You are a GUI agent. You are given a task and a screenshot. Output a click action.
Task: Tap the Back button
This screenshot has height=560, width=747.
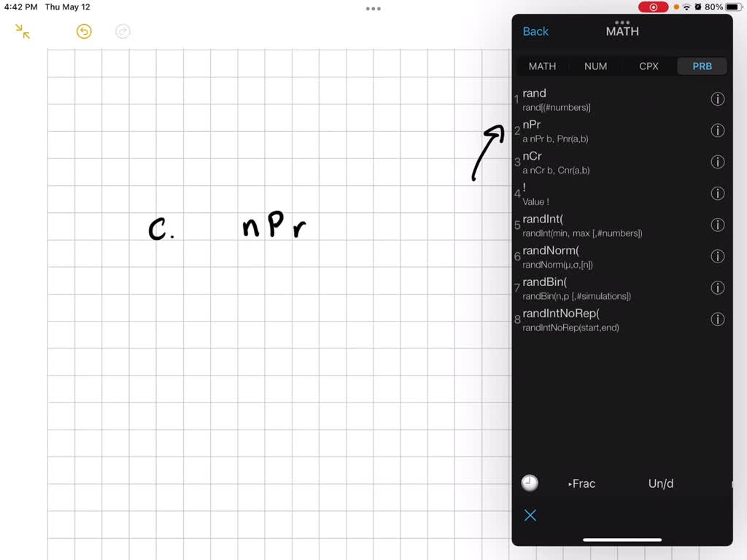pos(535,31)
